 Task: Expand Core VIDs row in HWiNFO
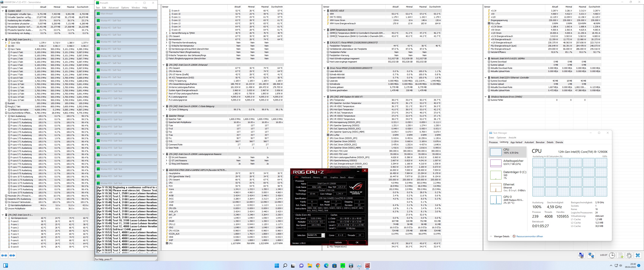point(6,43)
